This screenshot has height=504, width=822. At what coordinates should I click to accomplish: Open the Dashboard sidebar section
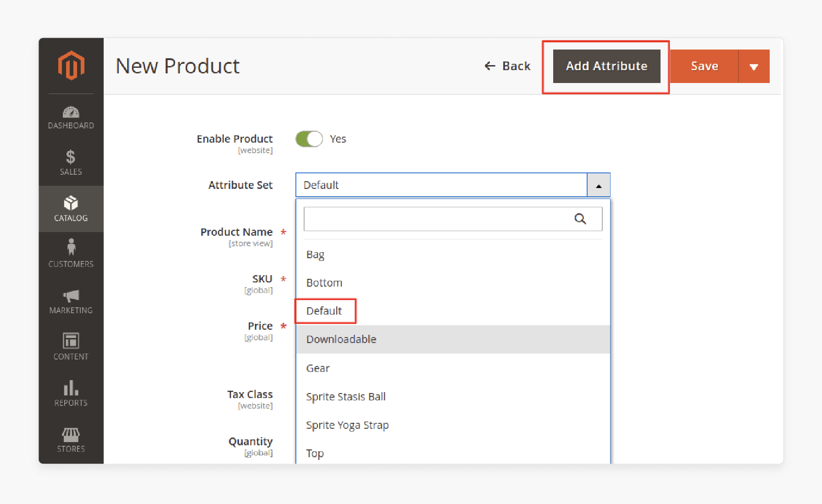71,117
